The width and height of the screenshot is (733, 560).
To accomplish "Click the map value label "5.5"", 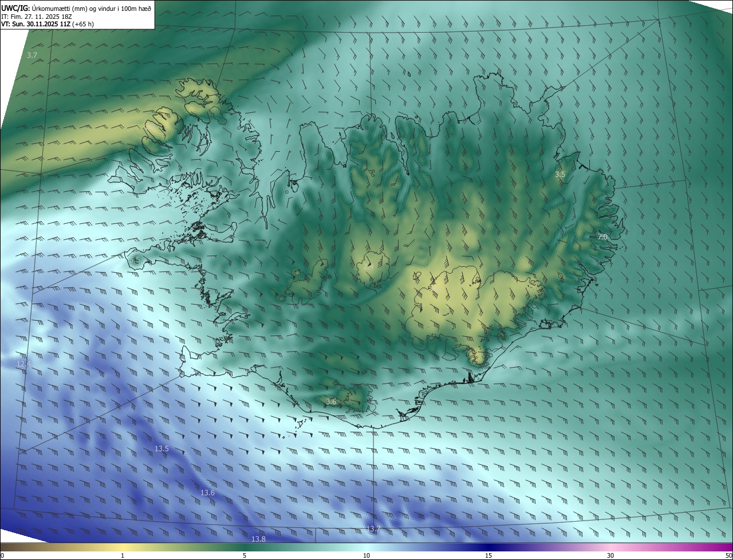I will 135,260.
